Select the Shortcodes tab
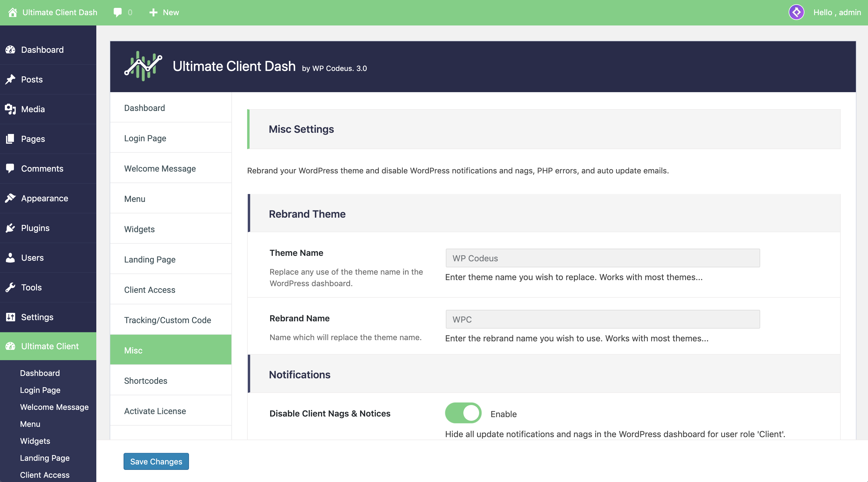The image size is (868, 482). point(146,381)
